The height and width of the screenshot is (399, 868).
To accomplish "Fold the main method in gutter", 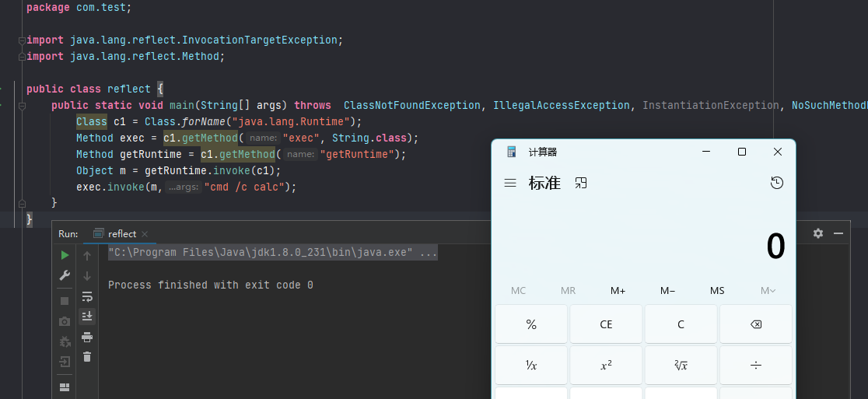I will [x=22, y=105].
